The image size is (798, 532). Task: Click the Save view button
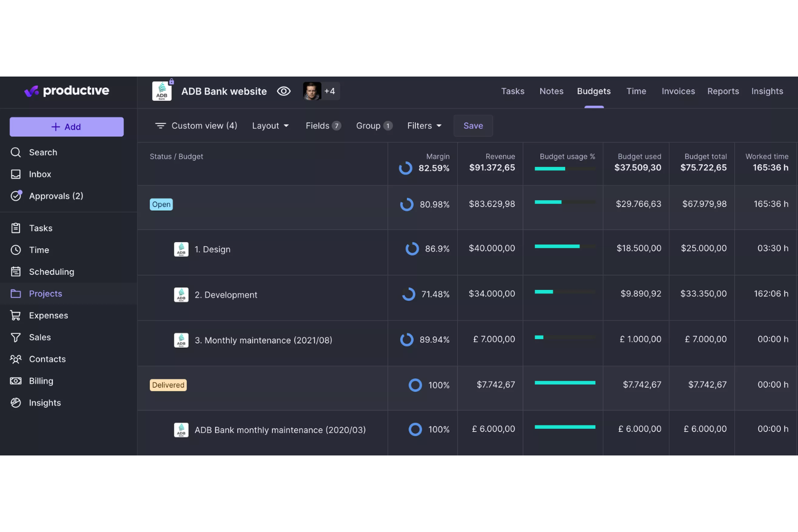click(x=473, y=126)
